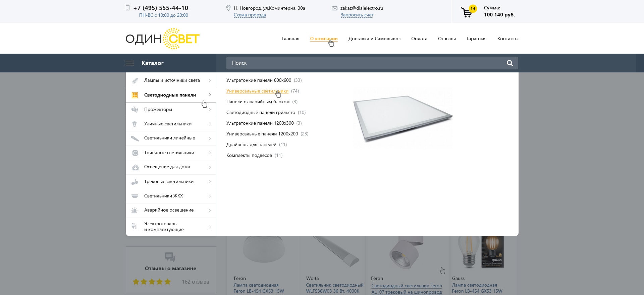The height and width of the screenshot is (295, 644).
Task: Open the Контакты menu item
Action: [508, 39]
